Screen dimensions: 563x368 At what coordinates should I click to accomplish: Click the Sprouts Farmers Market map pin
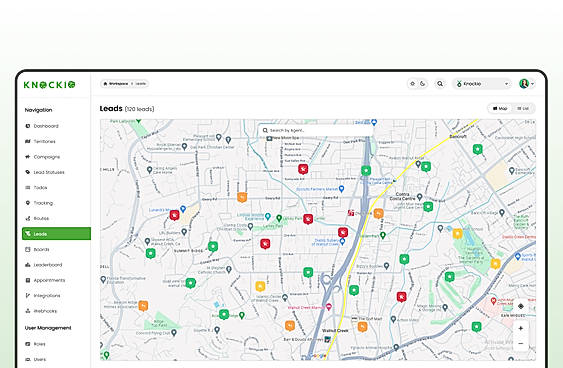click(341, 188)
